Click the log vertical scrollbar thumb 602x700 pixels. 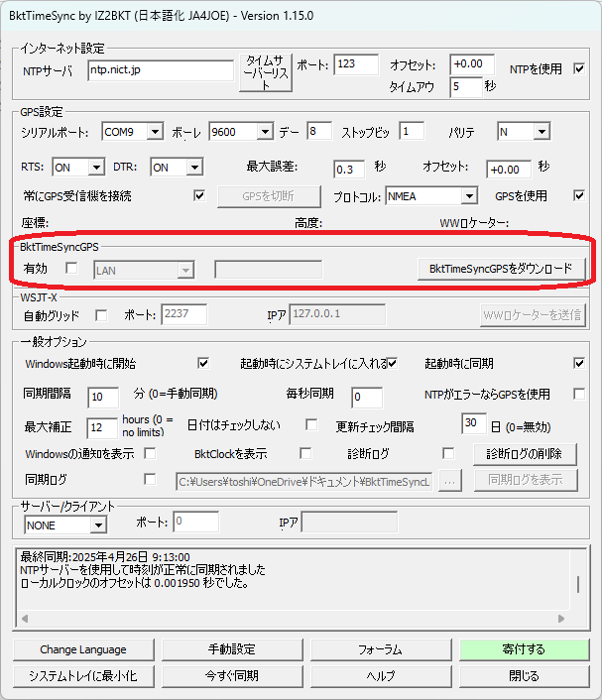click(578, 584)
